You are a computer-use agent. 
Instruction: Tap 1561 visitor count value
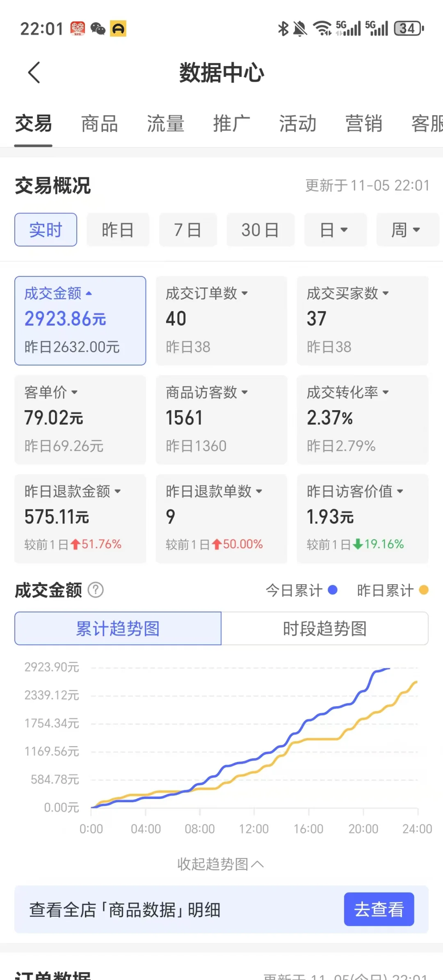point(184,418)
